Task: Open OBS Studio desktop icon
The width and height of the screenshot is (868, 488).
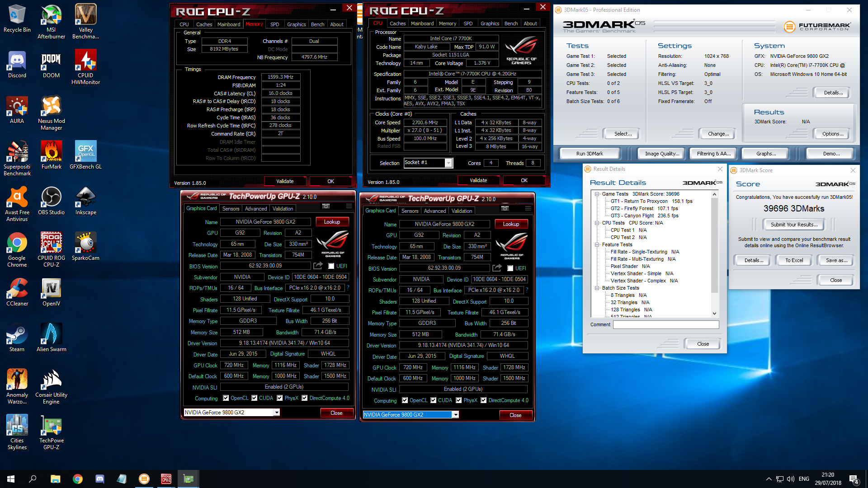Action: coord(51,201)
